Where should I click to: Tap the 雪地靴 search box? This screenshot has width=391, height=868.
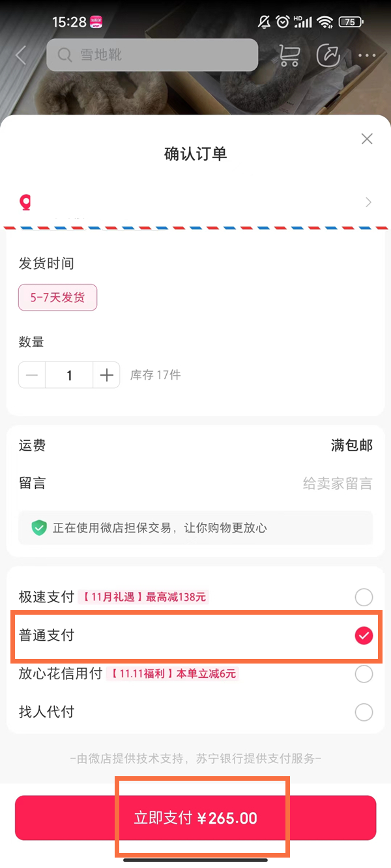pyautogui.click(x=152, y=55)
